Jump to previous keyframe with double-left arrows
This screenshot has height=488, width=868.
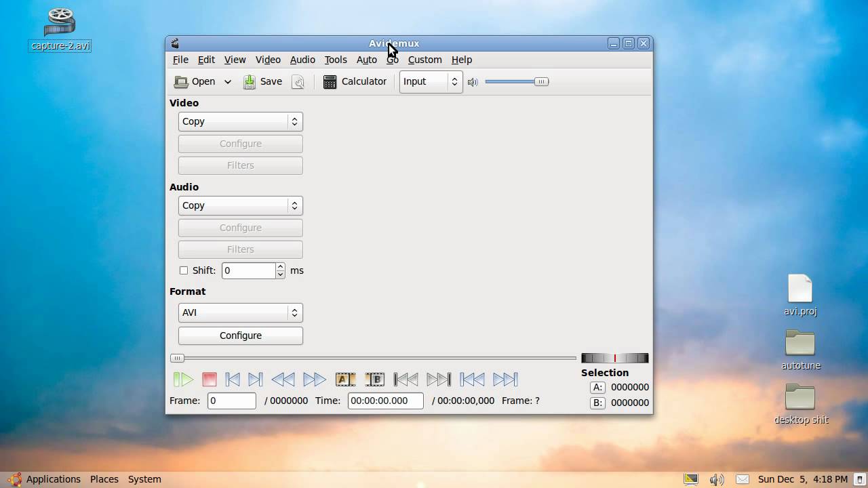283,380
